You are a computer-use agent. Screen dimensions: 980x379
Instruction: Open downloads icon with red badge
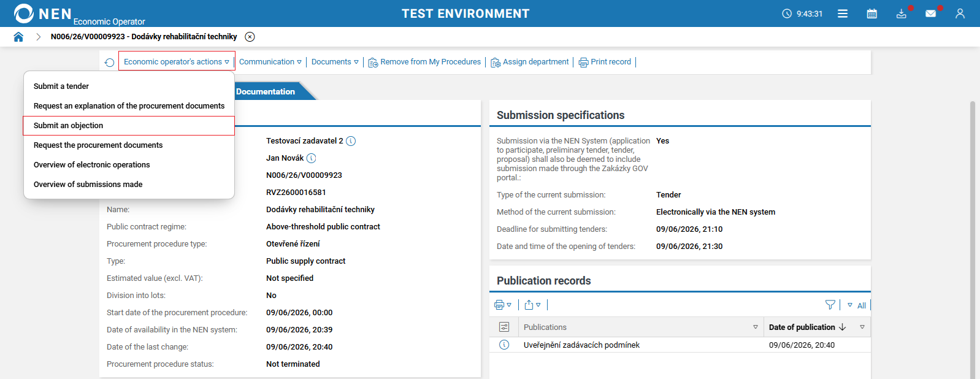tap(902, 13)
